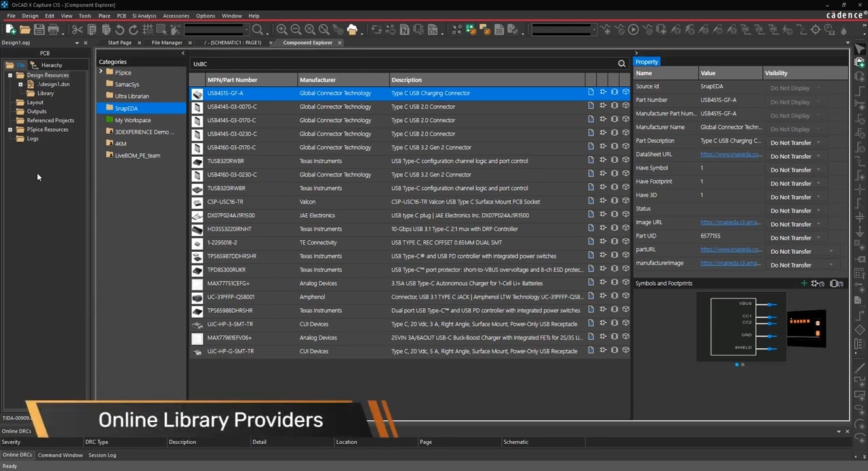Click the toolbar search magnifier icon
The width and height of the screenshot is (868, 471).
(x=258, y=29)
